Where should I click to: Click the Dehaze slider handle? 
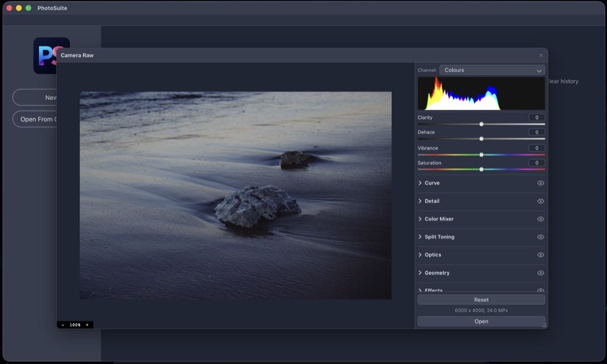(x=481, y=139)
